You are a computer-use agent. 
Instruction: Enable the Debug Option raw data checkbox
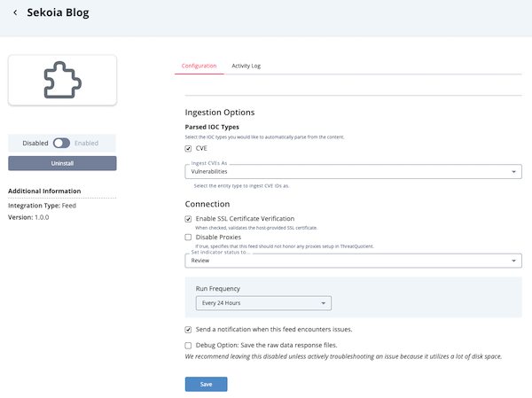coord(188,345)
